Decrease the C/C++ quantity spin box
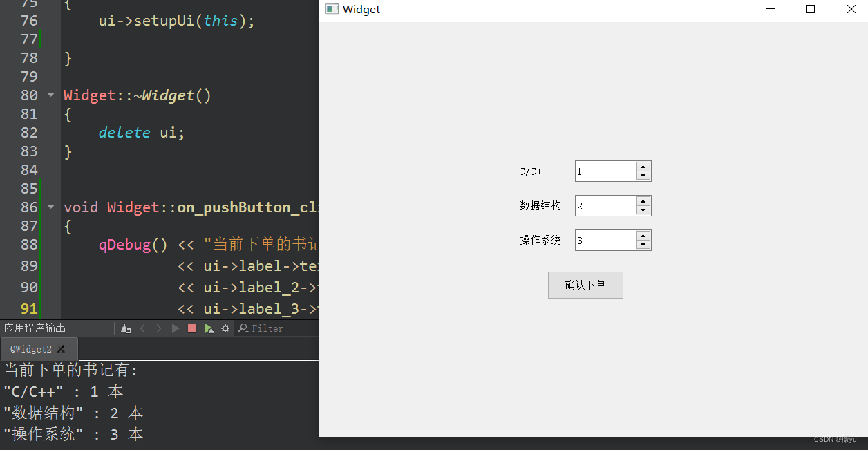 click(643, 176)
